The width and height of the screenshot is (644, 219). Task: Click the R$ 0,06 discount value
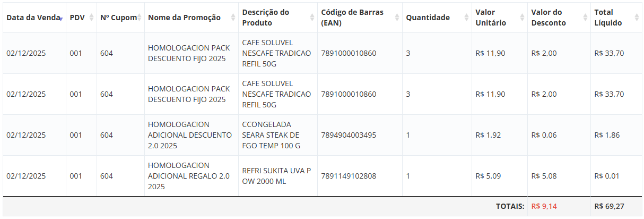[544, 135]
